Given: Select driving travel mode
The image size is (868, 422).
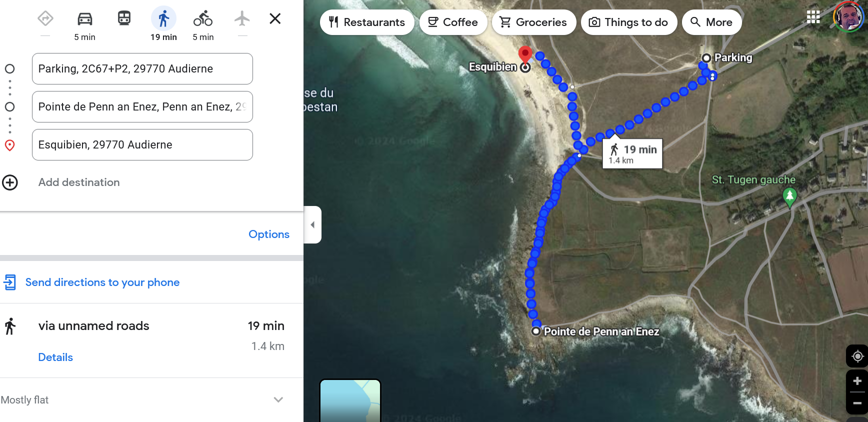Looking at the screenshot, I should (x=84, y=19).
